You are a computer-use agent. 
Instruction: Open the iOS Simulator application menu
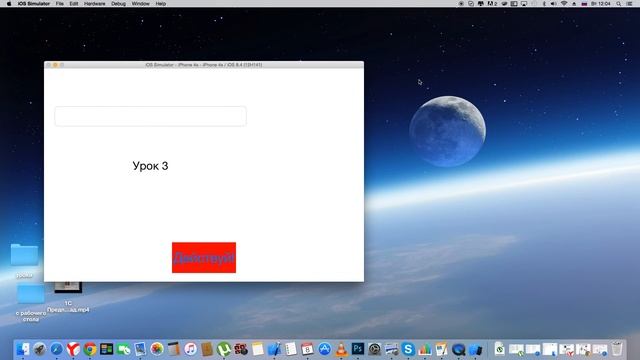click(33, 4)
